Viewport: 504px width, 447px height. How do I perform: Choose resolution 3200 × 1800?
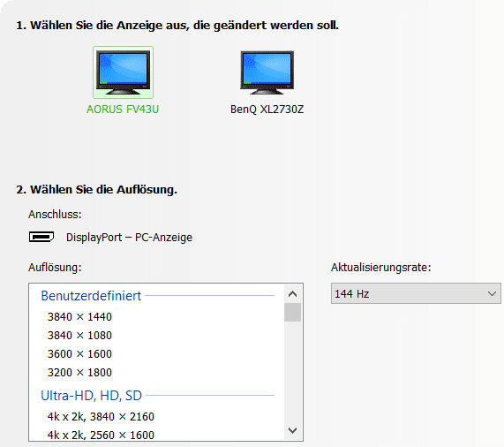(79, 373)
